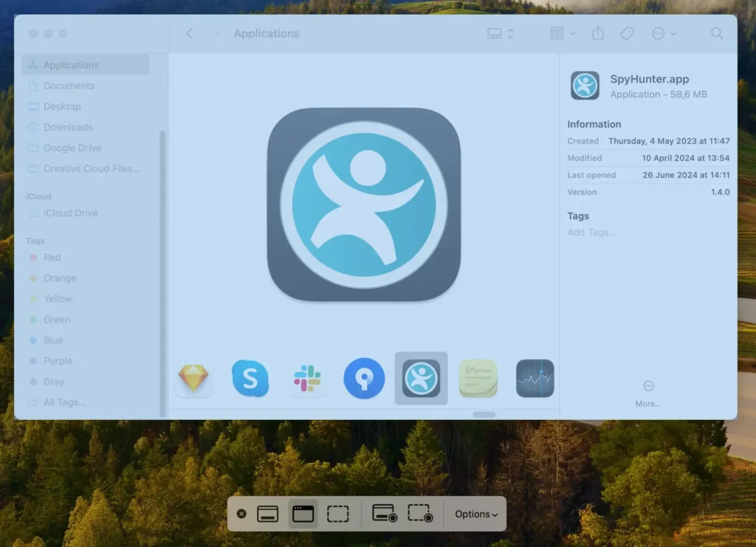
Task: Click the Version value 1.4.0
Action: tap(720, 192)
